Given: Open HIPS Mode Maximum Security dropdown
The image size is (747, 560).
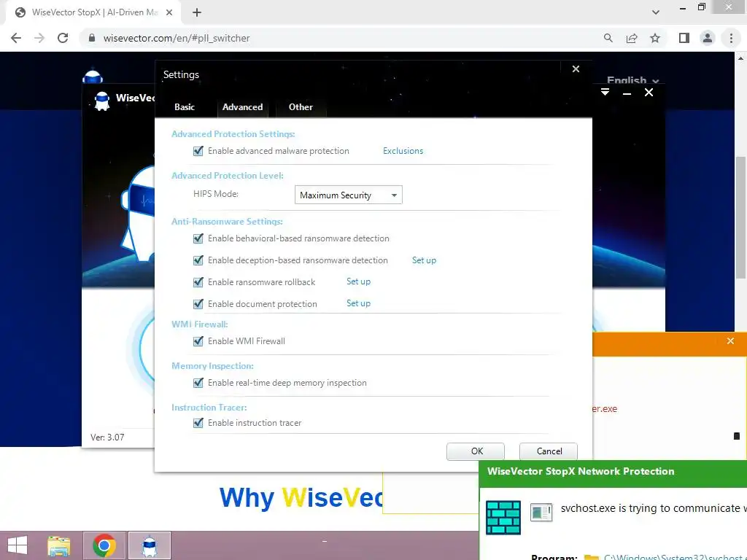Looking at the screenshot, I should [348, 195].
